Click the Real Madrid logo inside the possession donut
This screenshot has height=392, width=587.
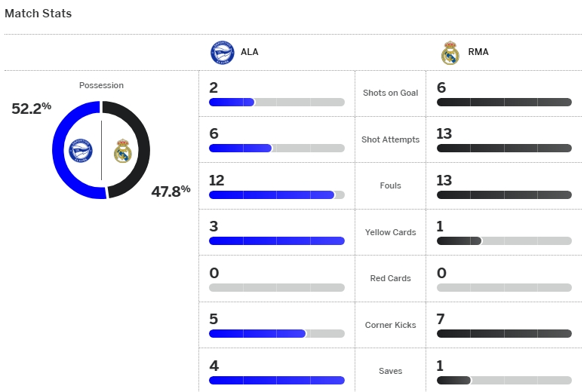(x=123, y=152)
